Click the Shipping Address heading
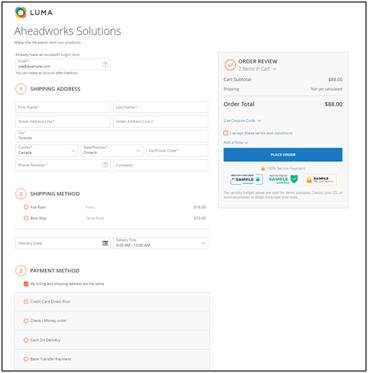The image size is (369, 373). coord(55,89)
